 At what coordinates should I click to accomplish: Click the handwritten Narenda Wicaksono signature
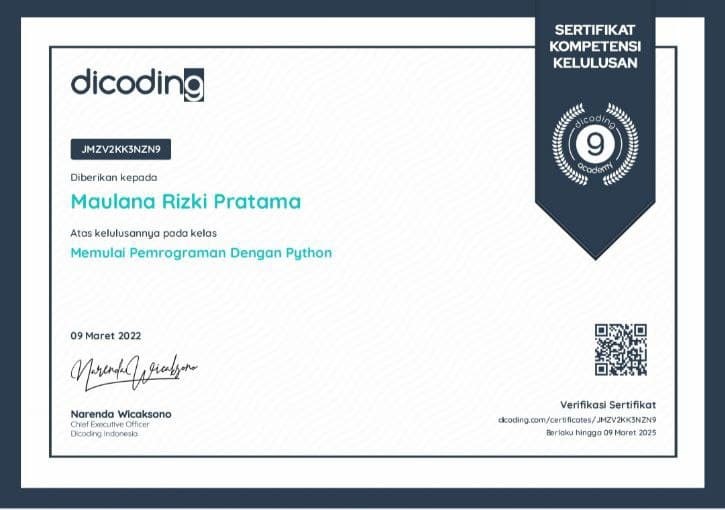click(x=133, y=371)
